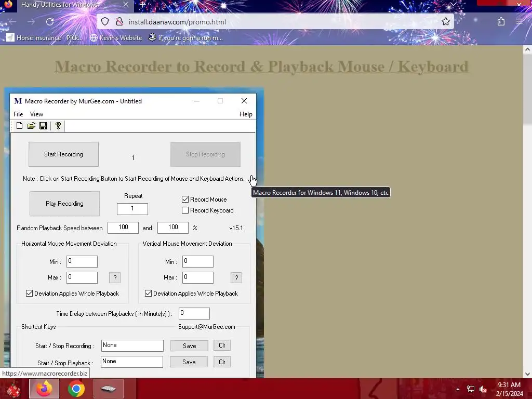Reload the page with the refresh icon
The height and width of the screenshot is (399, 532).
tap(50, 22)
